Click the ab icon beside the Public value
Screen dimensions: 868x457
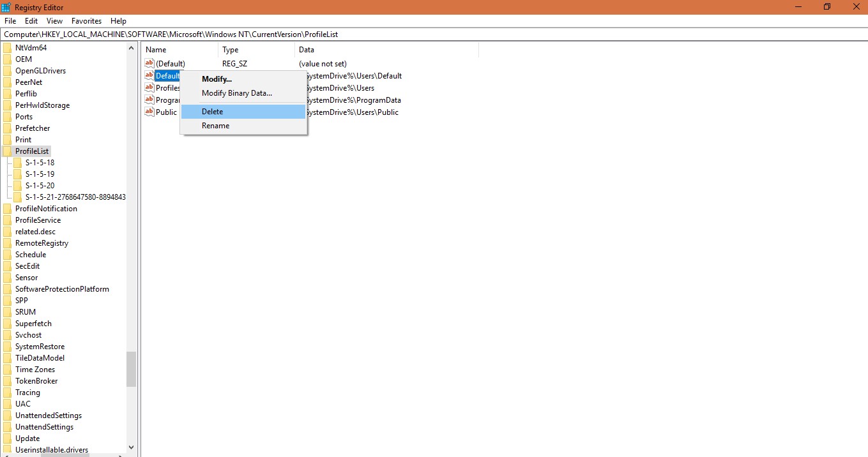tap(149, 112)
